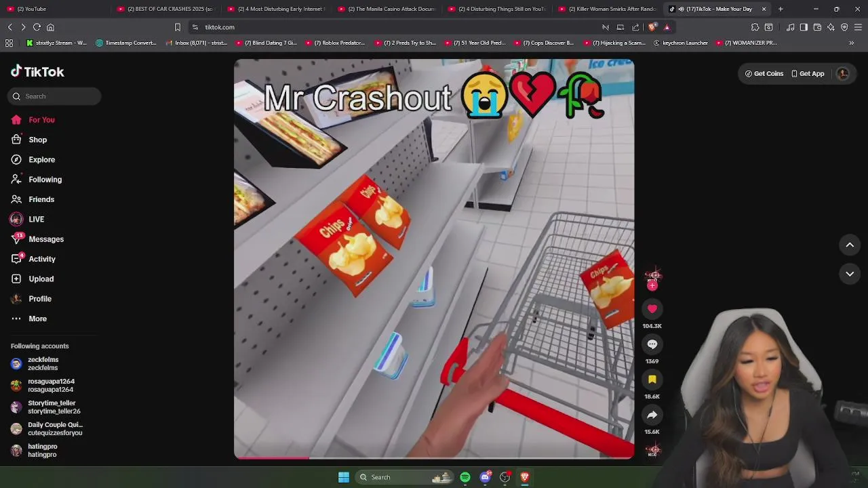Click the share page icon in the address bar

tap(635, 27)
